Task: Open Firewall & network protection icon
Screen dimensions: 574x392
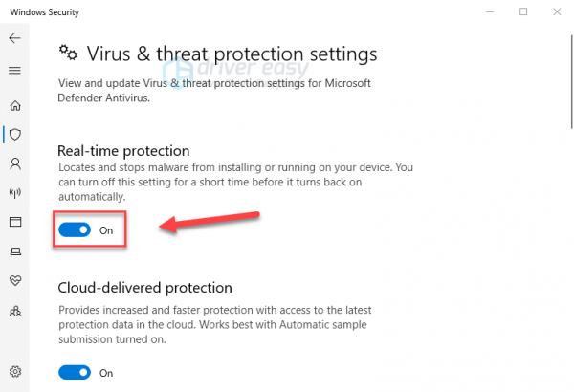Action: [x=15, y=192]
